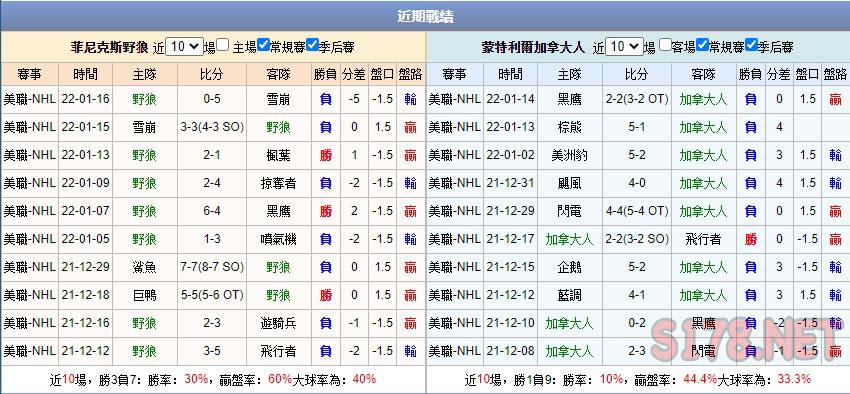The width and height of the screenshot is (850, 394).
Task: Click 野狼 win rate 30% in summary
Action: point(196,379)
